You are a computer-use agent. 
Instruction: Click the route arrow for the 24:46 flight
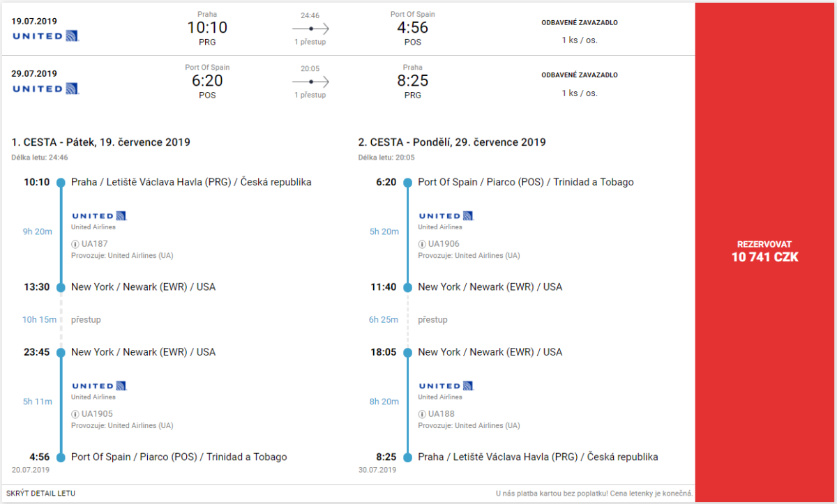click(x=310, y=29)
